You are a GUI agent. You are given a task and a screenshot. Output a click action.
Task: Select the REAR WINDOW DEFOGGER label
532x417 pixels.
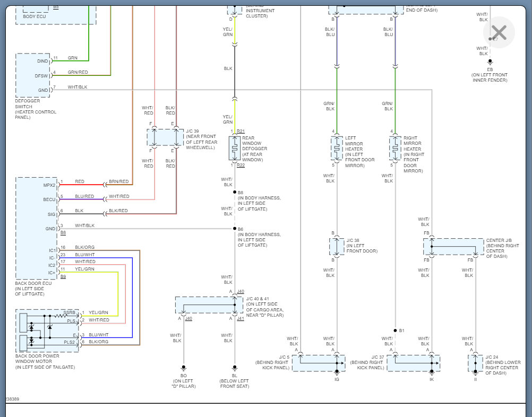pos(254,149)
